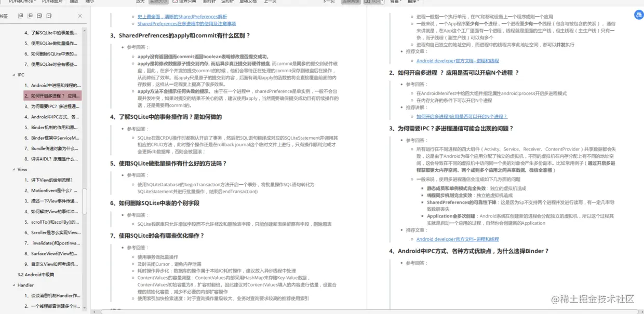Open the 背景 dropdown in toolbar
Viewport: 644px width, 314px height.
(396, 2)
